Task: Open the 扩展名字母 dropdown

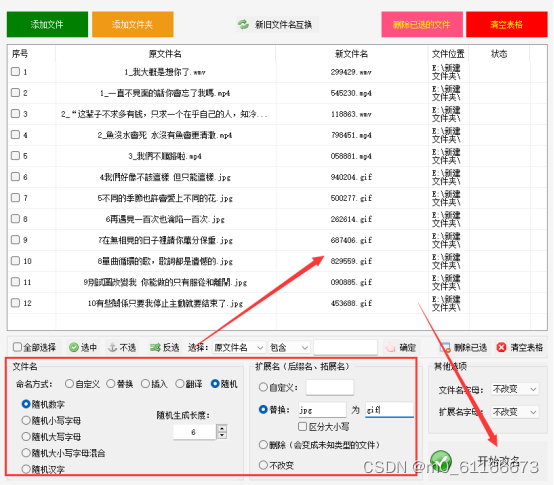Action: point(515,412)
